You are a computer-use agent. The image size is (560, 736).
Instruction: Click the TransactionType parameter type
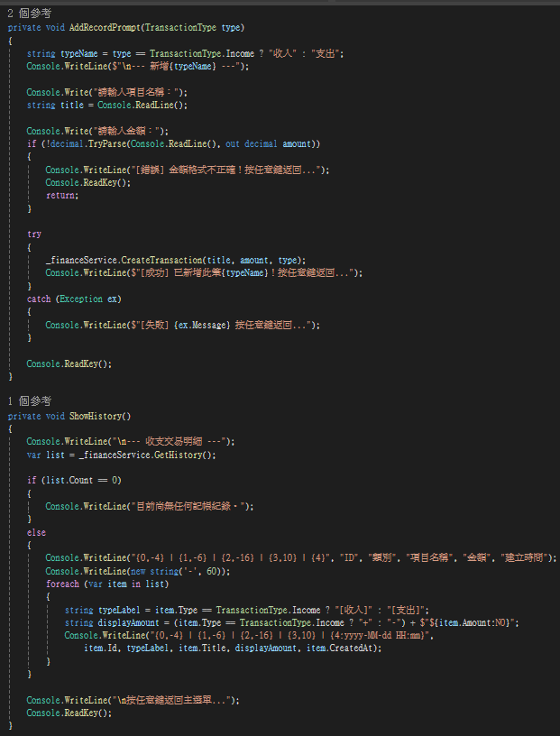[x=180, y=28]
